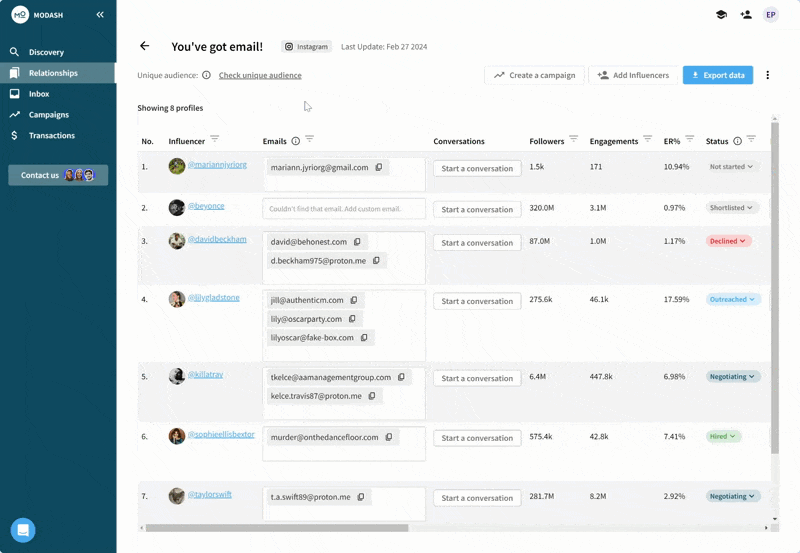Open the three-dot more options menu

point(767,75)
